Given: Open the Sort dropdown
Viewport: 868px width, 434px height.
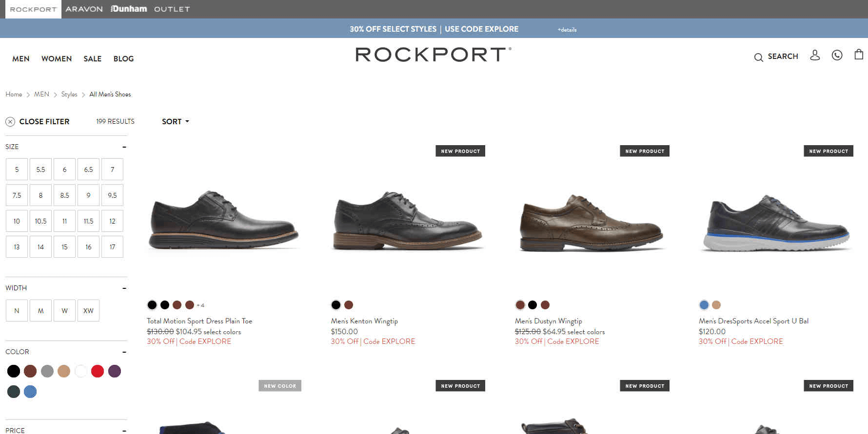Looking at the screenshot, I should (176, 122).
